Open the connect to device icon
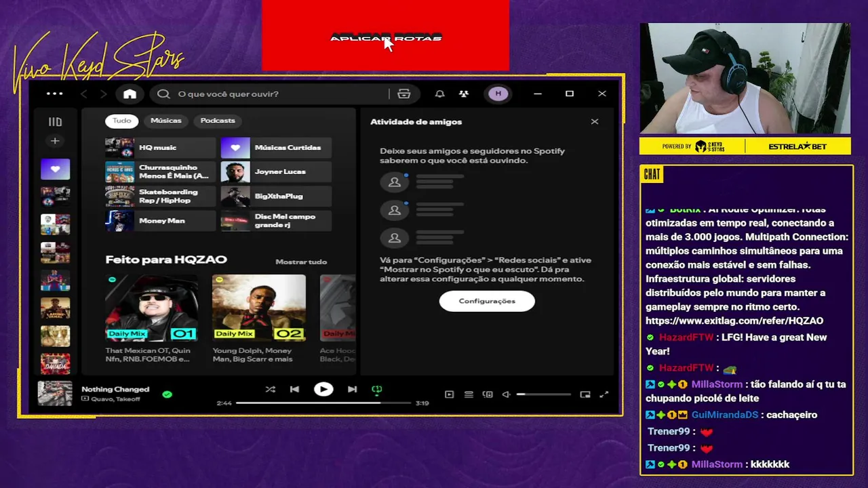 pos(488,394)
